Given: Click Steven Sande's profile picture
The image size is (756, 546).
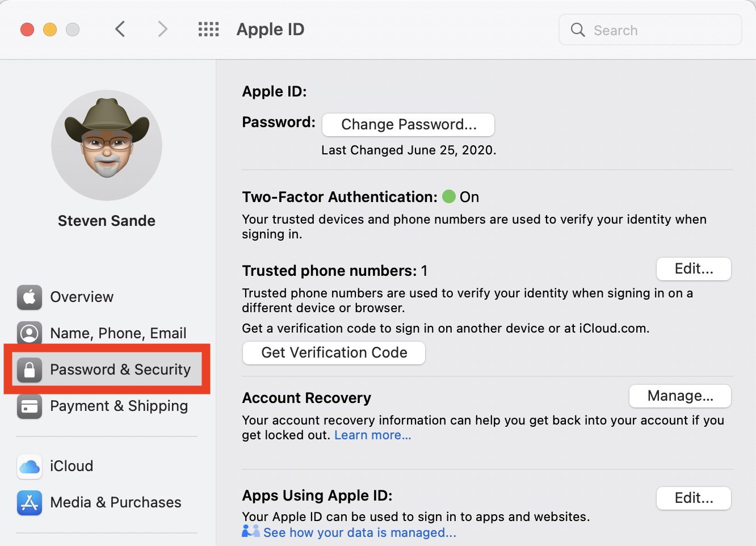Looking at the screenshot, I should pos(107,145).
